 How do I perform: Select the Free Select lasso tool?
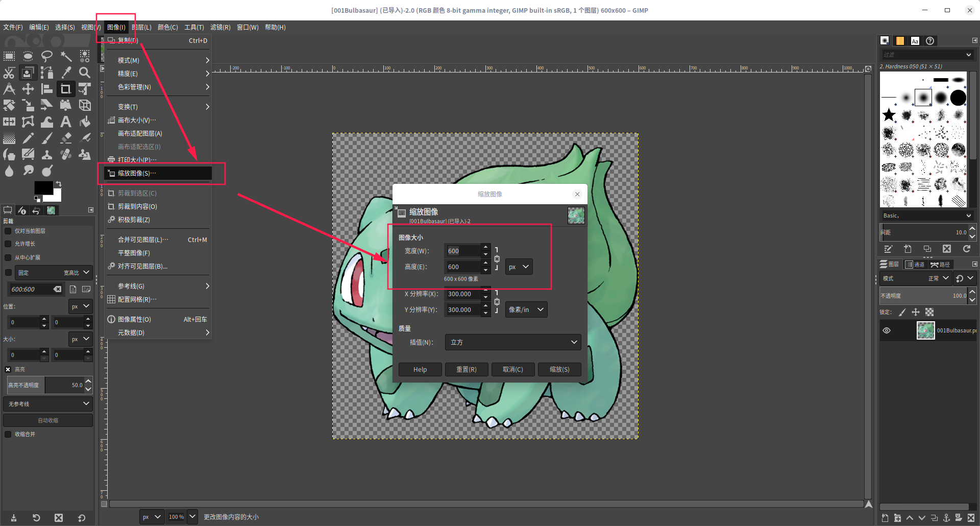pos(47,56)
